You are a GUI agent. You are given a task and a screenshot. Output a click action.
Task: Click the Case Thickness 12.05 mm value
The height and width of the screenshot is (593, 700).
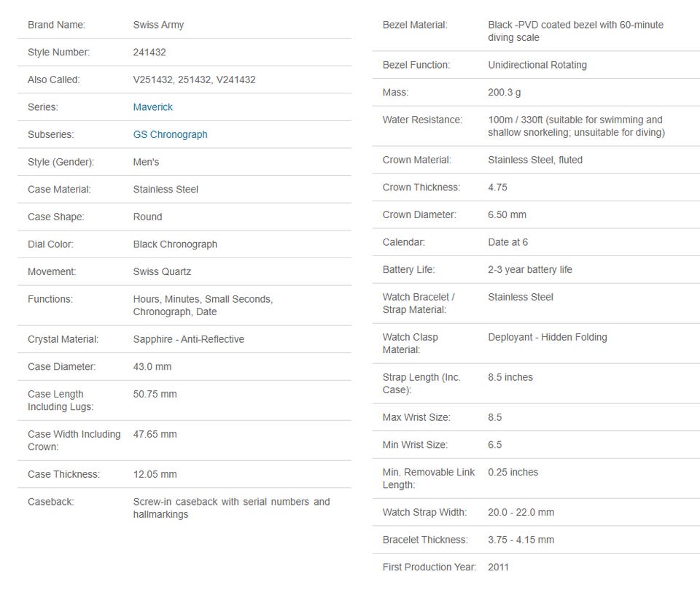coord(155,474)
